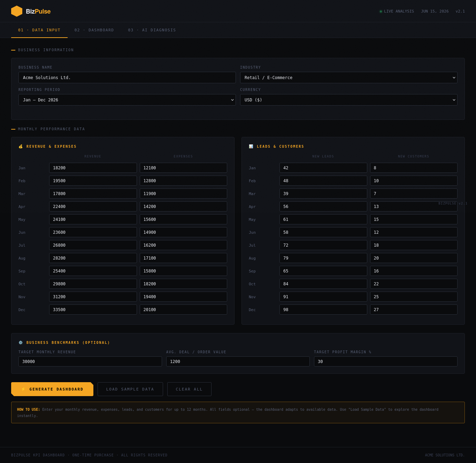The height and width of the screenshot is (463, 476).
Task: Click the BizPulse hexagon logo
Action: [17, 11]
